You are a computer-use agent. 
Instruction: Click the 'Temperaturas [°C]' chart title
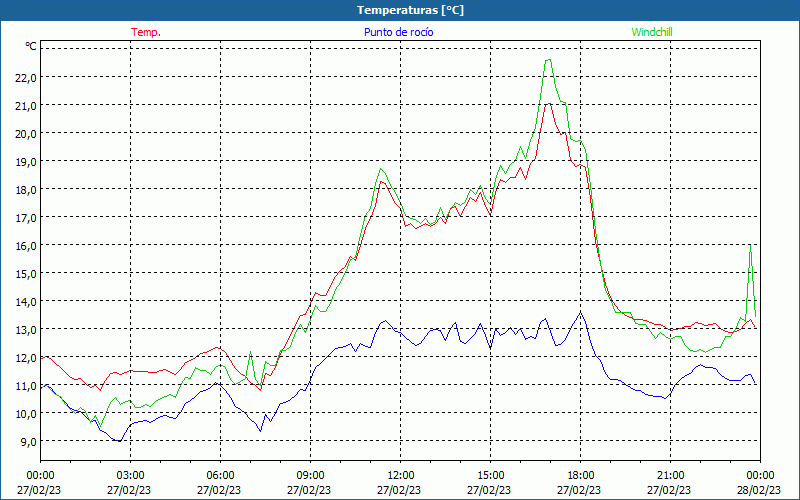click(x=410, y=10)
